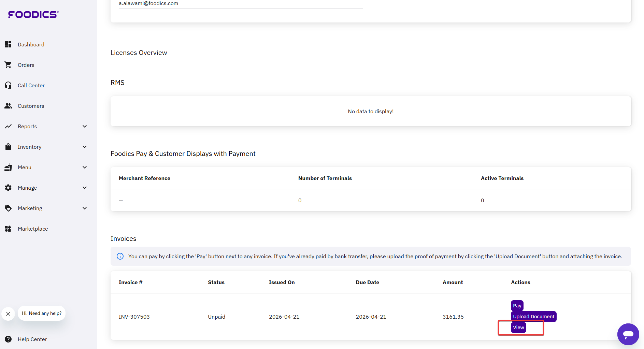Screen dimensions: 644x349
Task: Go to Orders
Action: coord(26,65)
